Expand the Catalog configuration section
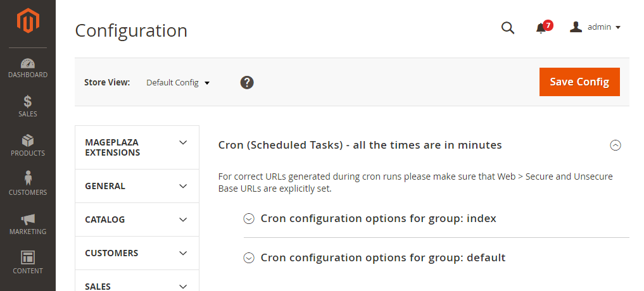 point(137,220)
